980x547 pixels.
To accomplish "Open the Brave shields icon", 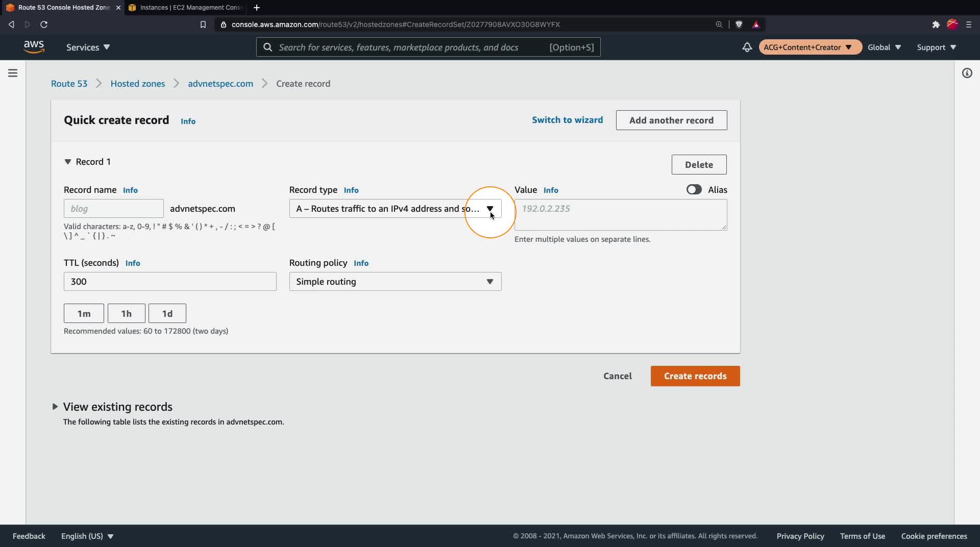I will coord(739,24).
